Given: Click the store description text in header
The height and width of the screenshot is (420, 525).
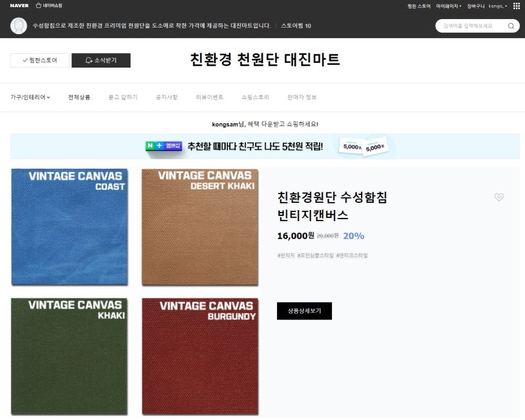Looking at the screenshot, I should click(152, 26).
